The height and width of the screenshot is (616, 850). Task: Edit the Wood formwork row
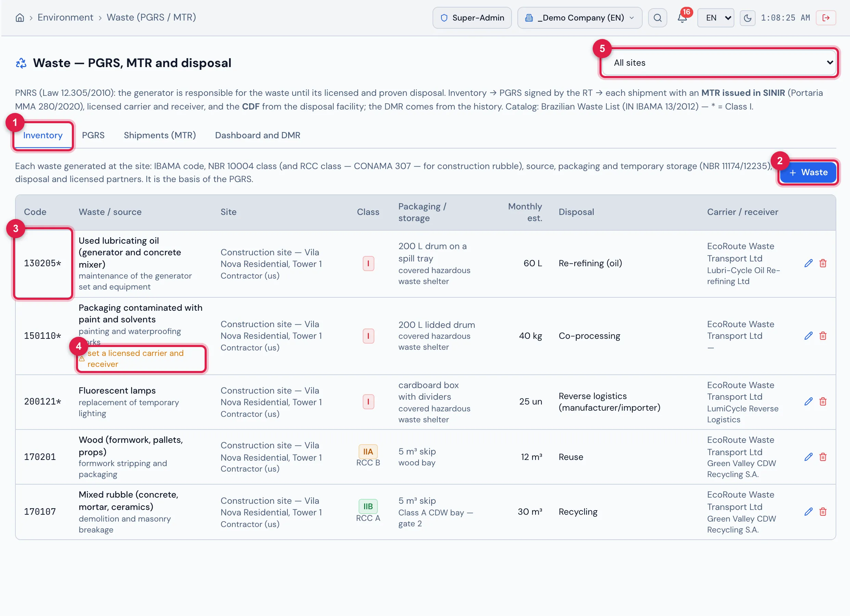point(808,457)
